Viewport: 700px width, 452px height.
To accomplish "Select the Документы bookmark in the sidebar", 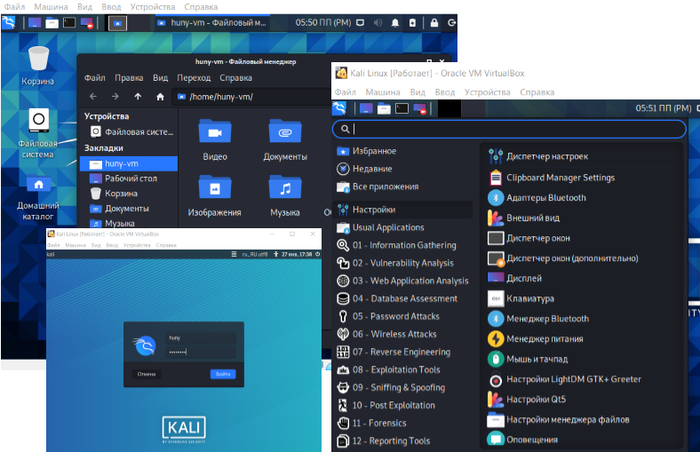I will pyautogui.click(x=129, y=208).
